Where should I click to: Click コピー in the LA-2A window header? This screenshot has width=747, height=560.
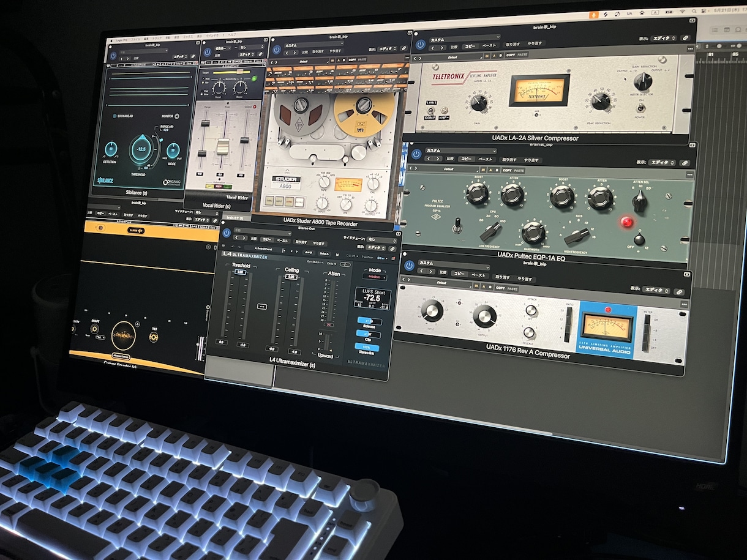coord(470,46)
